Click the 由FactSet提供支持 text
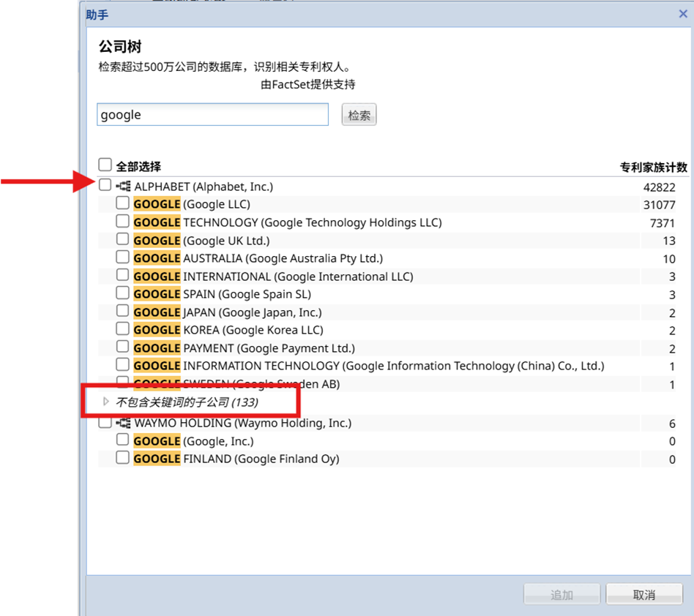This screenshot has height=616, width=694. coord(307,84)
